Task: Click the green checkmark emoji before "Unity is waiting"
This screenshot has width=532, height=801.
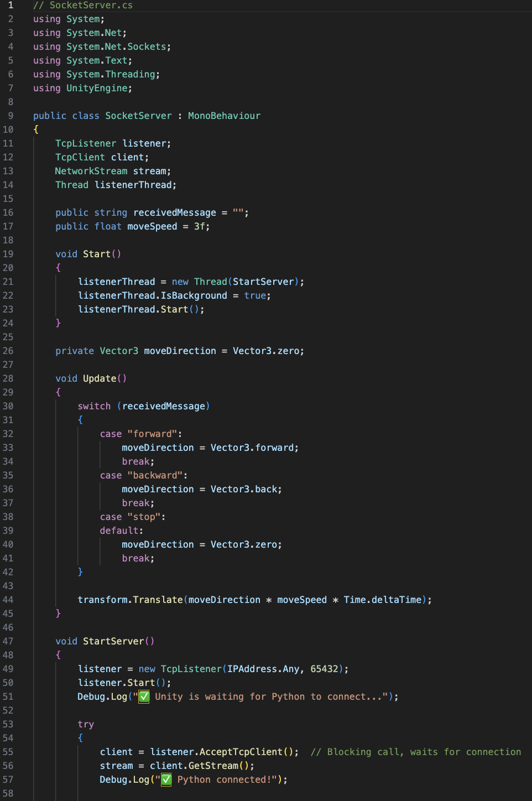Action: [x=144, y=696]
